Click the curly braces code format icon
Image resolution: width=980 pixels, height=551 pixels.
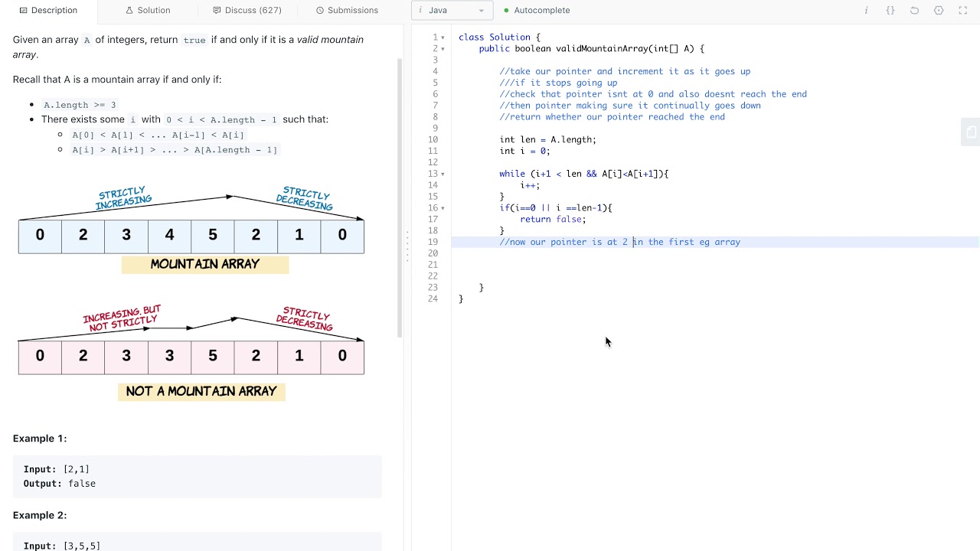[890, 11]
